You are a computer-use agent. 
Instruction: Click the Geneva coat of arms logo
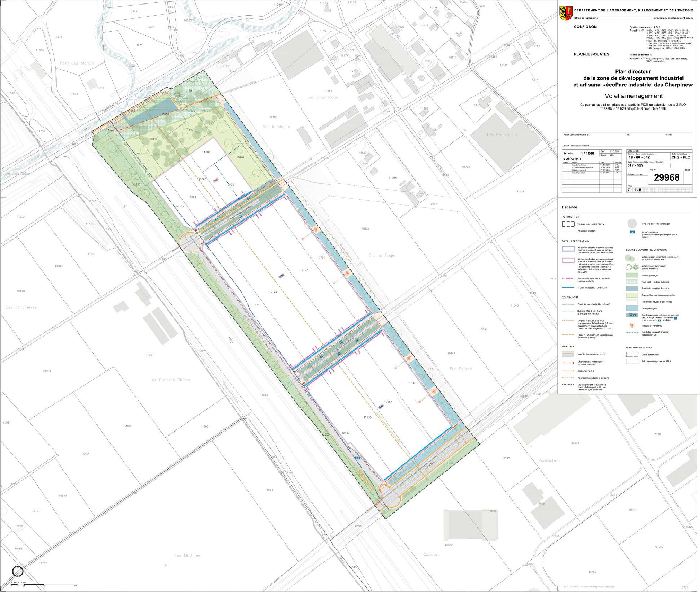565,13
